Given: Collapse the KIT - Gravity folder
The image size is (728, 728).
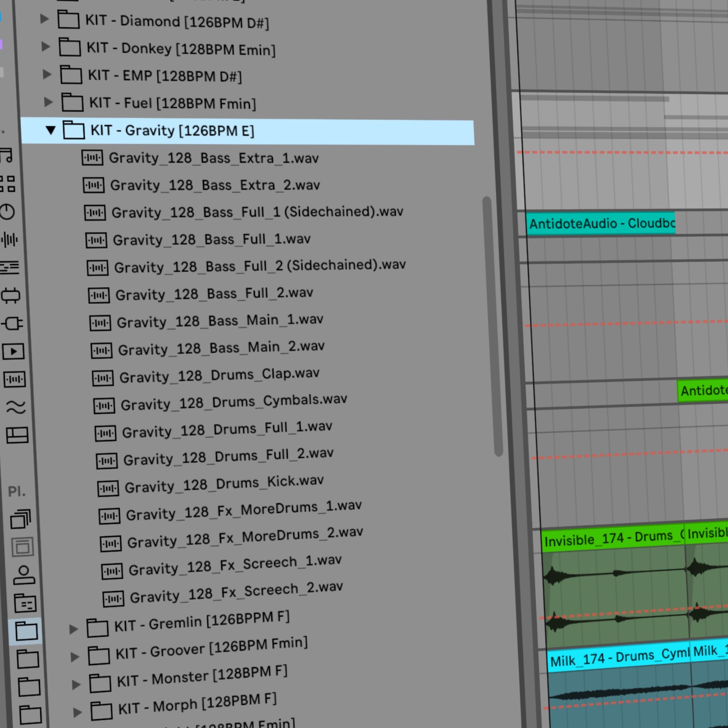Looking at the screenshot, I should coord(50,130).
